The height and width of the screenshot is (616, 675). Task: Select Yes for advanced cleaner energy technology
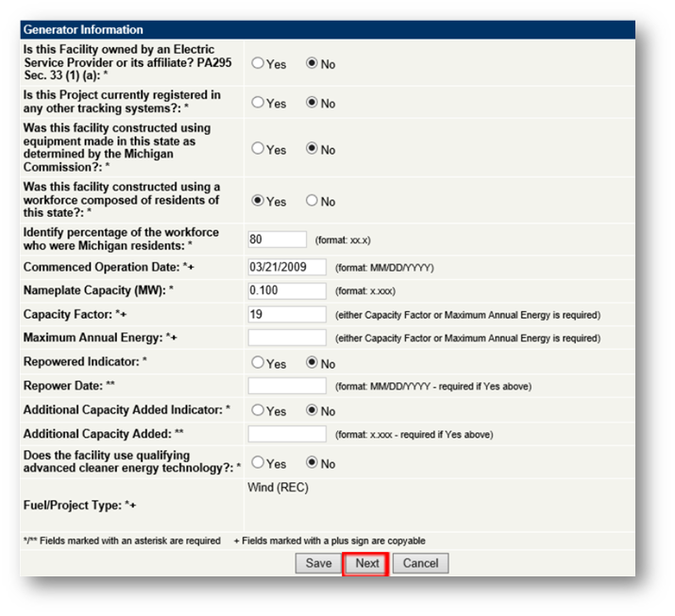tap(258, 463)
